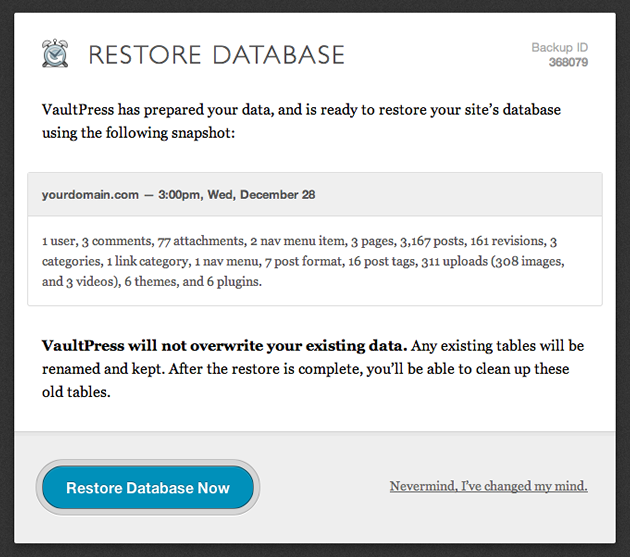
Task: Click the alarm clock icon in the header
Action: coord(55,53)
